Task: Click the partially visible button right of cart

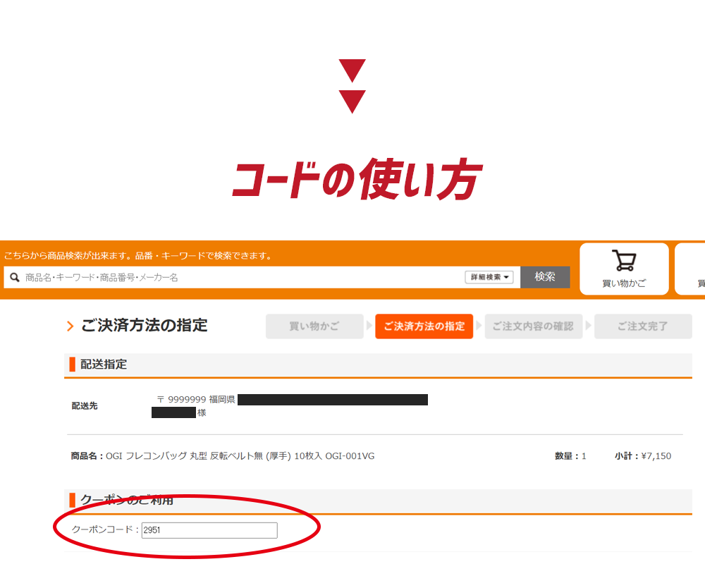Action: 690,269
